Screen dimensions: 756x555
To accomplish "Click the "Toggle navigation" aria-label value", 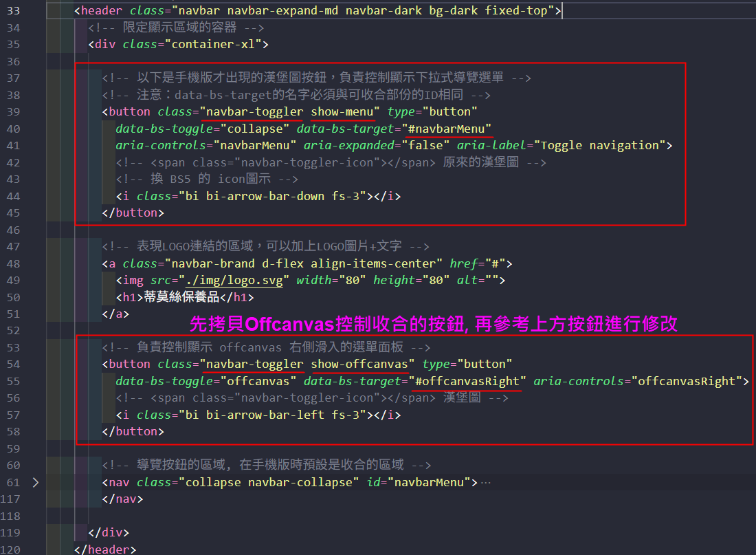I will point(600,145).
